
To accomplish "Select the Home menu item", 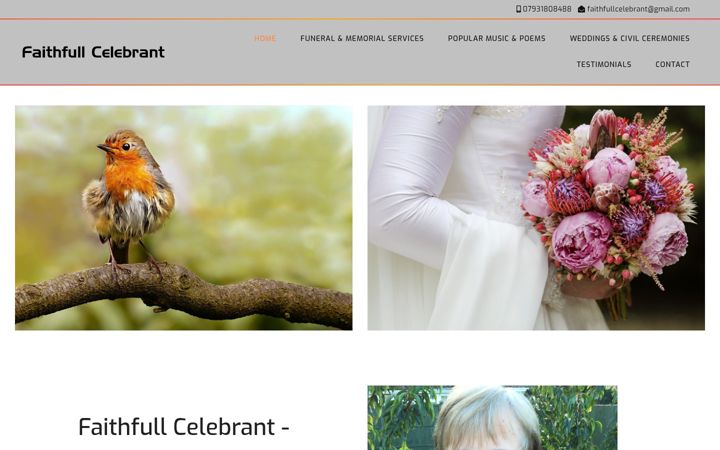I will pos(265,39).
